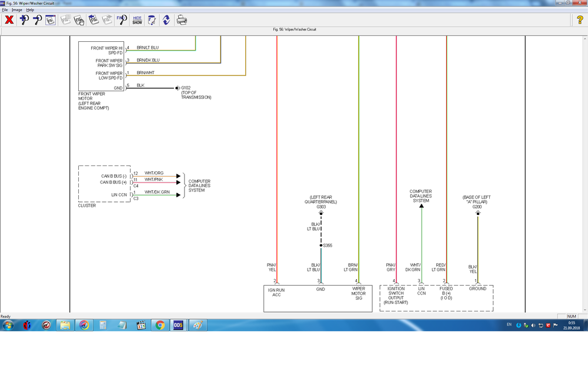This screenshot has width=588, height=368.
Task: Zoom out with the minus magnifier
Action: pyautogui.click(x=37, y=20)
